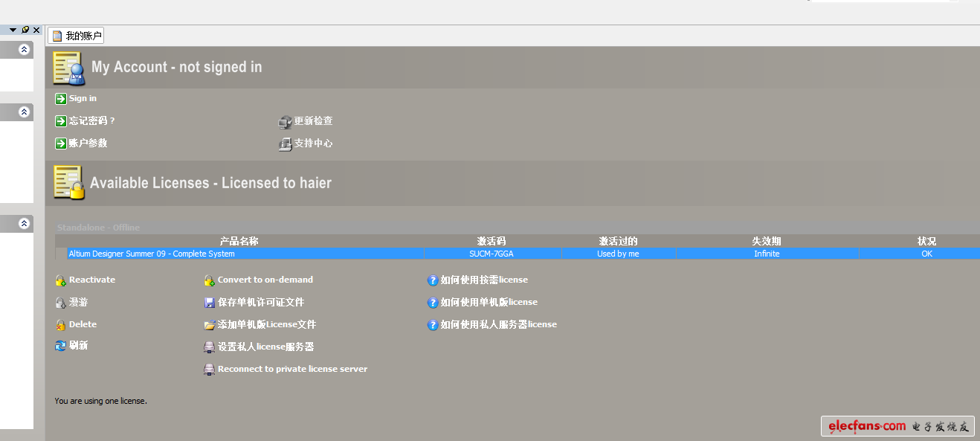Click the 支持中心 icon
Image resolution: width=980 pixels, height=441 pixels.
pos(285,144)
